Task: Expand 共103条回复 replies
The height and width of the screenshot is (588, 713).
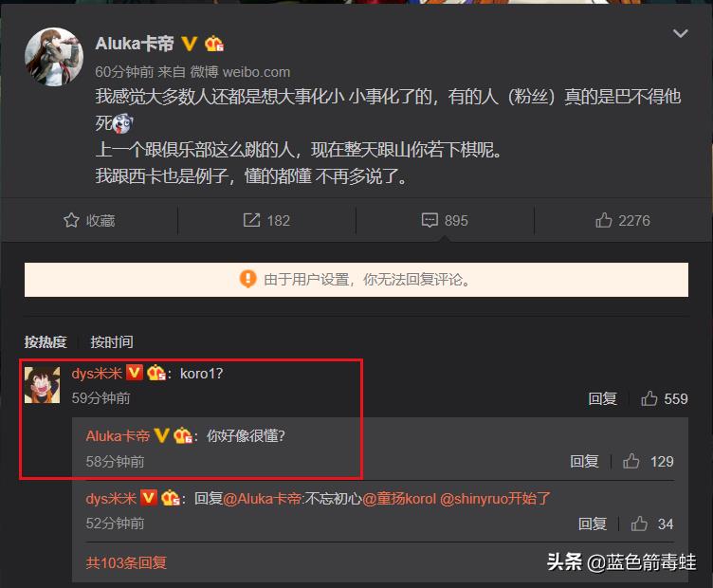Action: (x=126, y=563)
